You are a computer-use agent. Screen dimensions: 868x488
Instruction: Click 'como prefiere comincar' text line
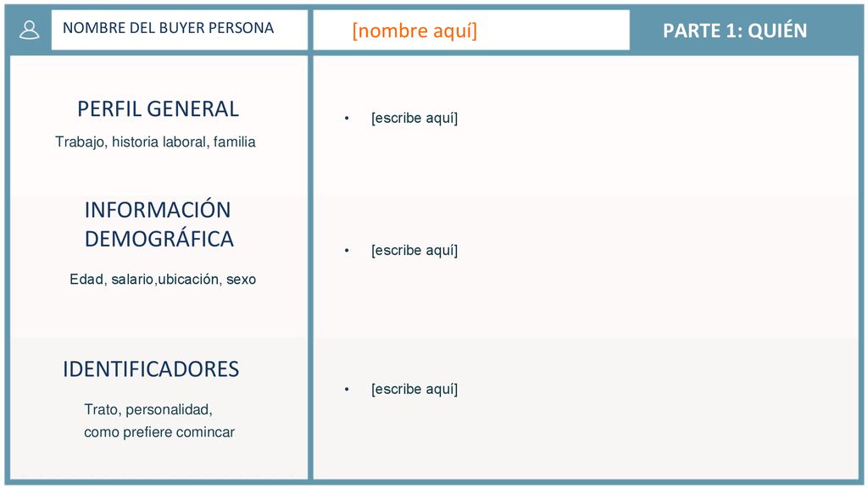coord(159,432)
